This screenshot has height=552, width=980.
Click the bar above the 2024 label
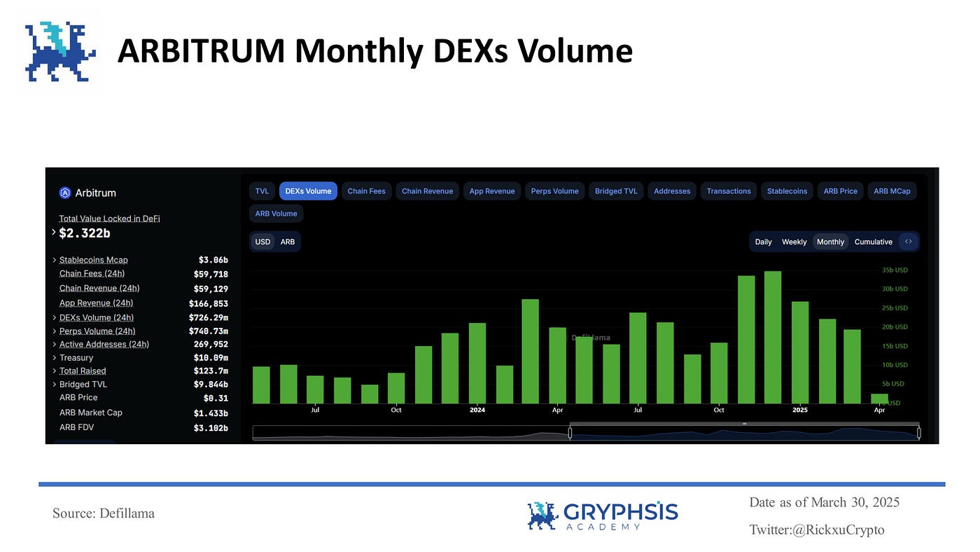tap(477, 363)
